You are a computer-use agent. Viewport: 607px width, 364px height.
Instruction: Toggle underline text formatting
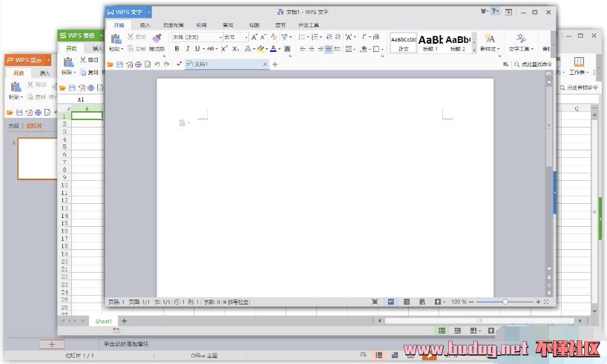pyautogui.click(x=197, y=49)
